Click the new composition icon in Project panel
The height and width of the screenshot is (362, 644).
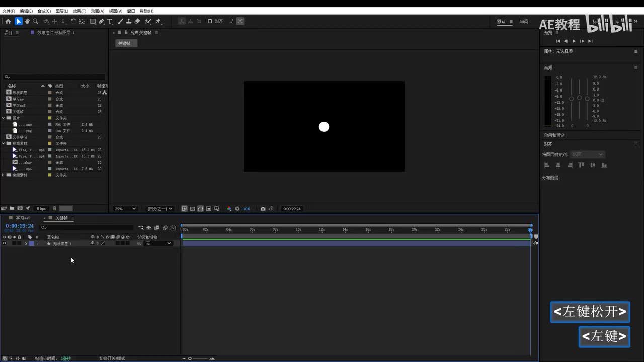[20, 208]
